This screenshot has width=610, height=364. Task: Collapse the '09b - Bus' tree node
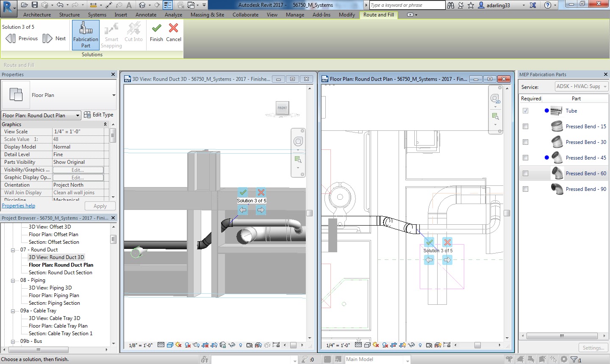(13, 341)
